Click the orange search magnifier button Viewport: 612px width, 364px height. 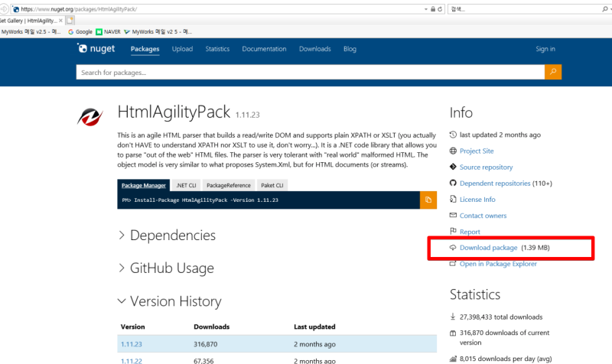click(x=553, y=72)
